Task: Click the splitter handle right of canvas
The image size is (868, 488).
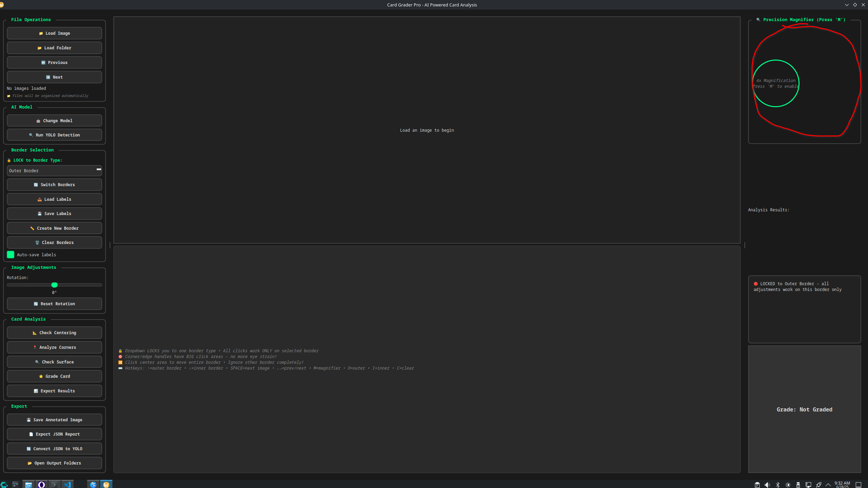Action: 745,245
